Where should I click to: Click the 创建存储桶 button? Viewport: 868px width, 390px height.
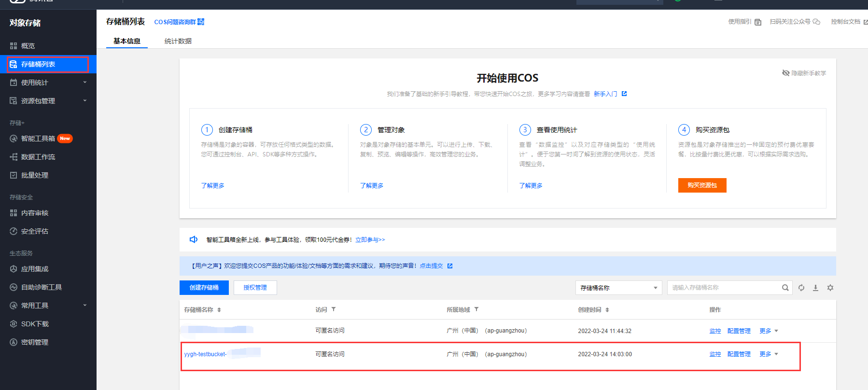click(x=204, y=288)
